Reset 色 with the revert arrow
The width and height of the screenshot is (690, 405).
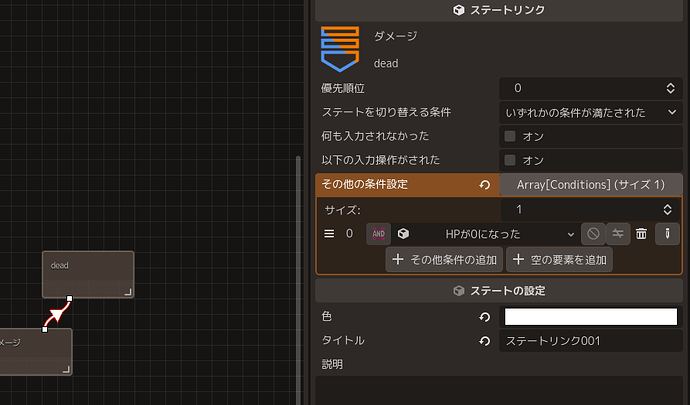coord(484,317)
